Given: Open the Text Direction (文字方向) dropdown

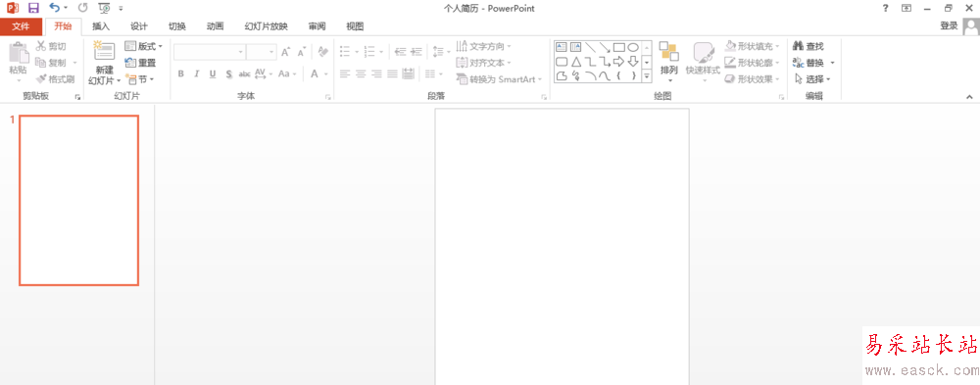Looking at the screenshot, I should [483, 46].
